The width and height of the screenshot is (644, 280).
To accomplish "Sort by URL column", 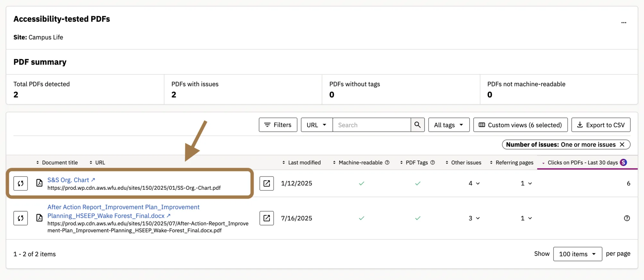I will point(97,163).
